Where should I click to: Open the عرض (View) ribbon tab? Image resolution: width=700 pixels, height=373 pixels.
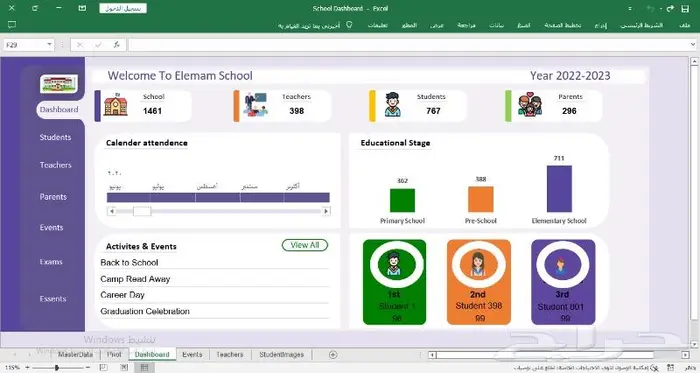point(437,25)
